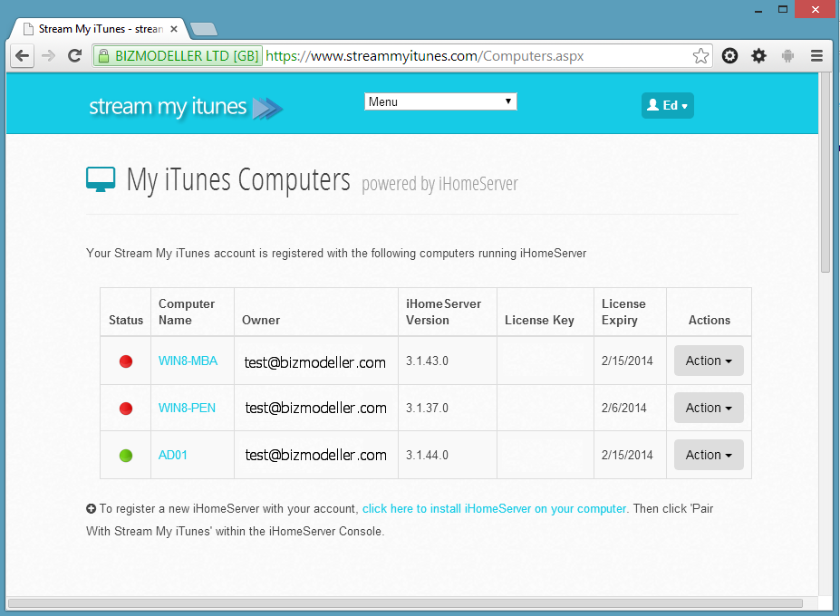
Task: Open the WIN8-PEN computer link
Action: point(187,409)
